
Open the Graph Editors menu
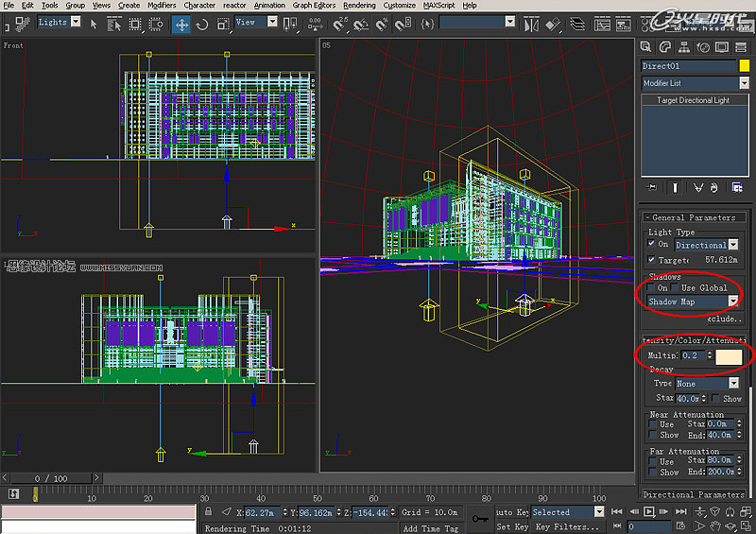314,6
